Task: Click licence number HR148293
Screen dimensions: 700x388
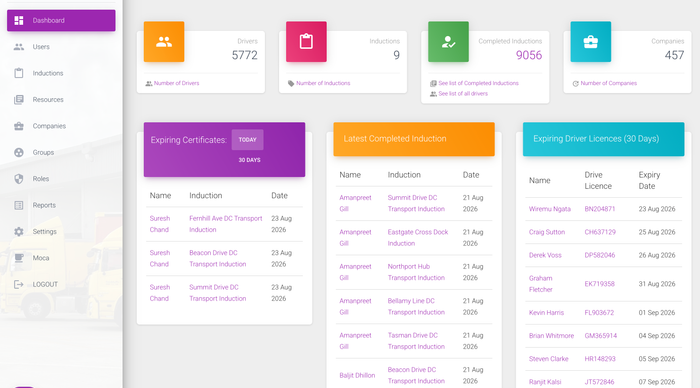Action: pyautogui.click(x=600, y=359)
